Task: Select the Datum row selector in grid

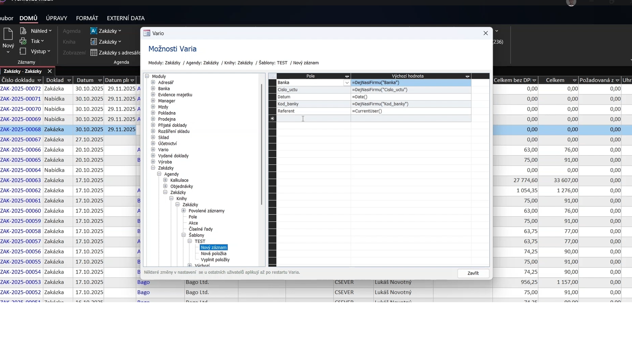Action: pyautogui.click(x=272, y=97)
